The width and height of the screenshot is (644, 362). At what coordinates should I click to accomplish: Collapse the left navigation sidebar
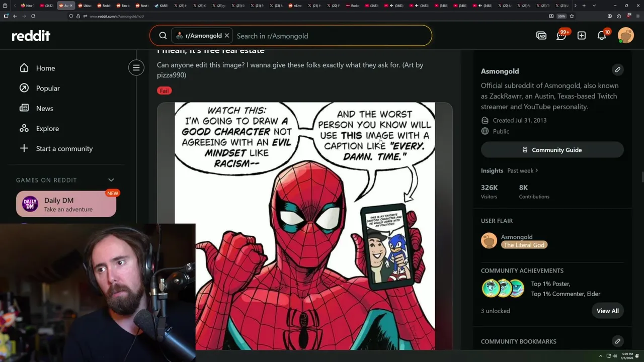click(x=136, y=68)
